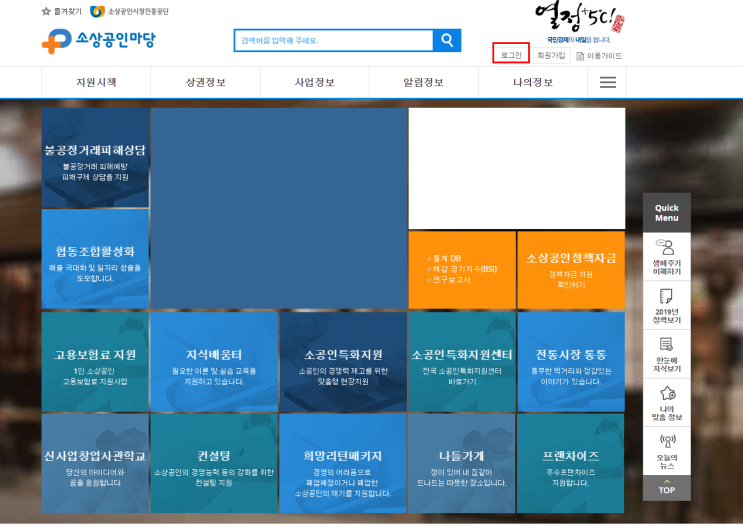Screen dimensions: 743x526
Task: Open the 지식배움터 tile
Action: click(214, 362)
